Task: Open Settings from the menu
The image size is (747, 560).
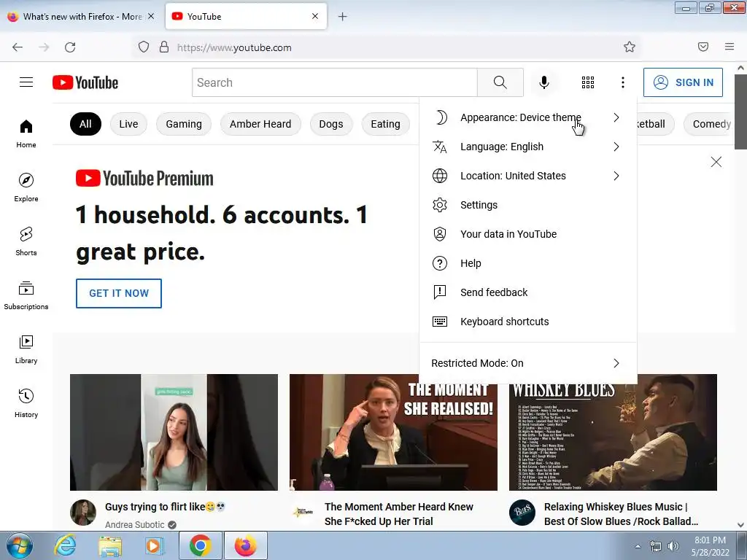Action: click(528, 205)
